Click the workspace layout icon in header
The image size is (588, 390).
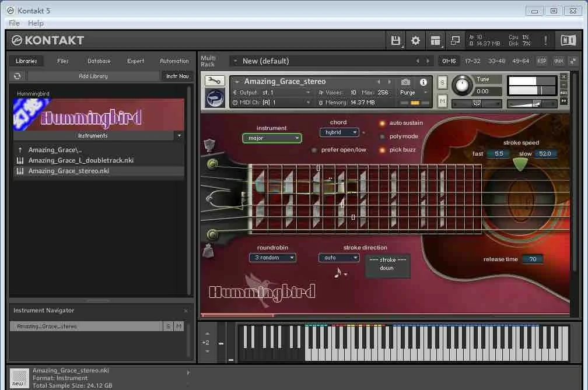point(435,40)
